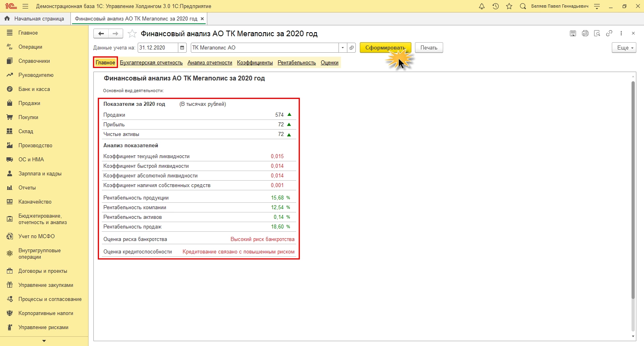Select the Главное report tab

coord(105,62)
